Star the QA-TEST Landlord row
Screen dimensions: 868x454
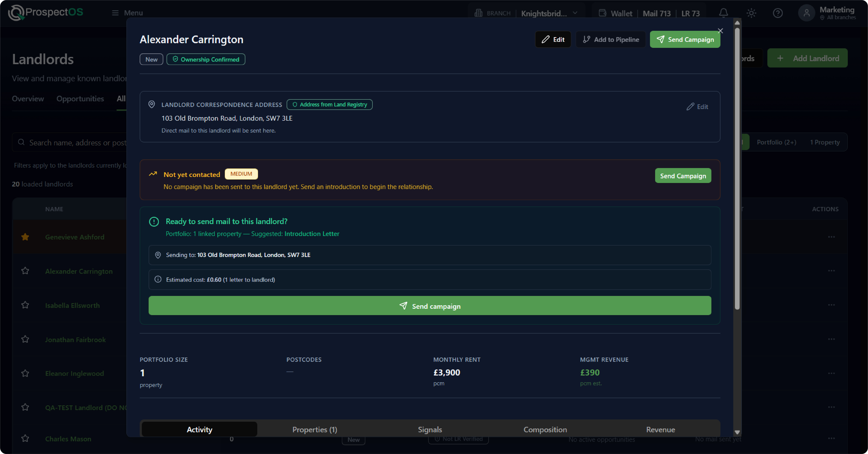point(25,407)
